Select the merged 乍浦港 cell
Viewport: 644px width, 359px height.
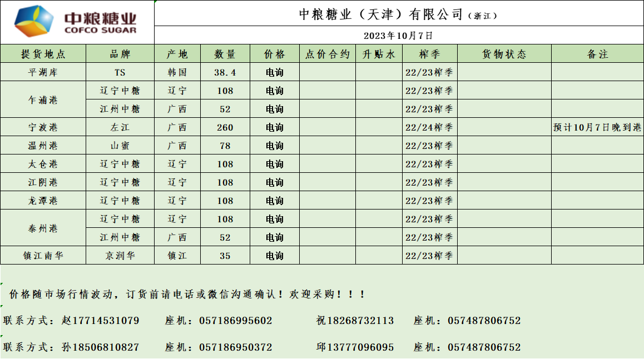[43, 100]
